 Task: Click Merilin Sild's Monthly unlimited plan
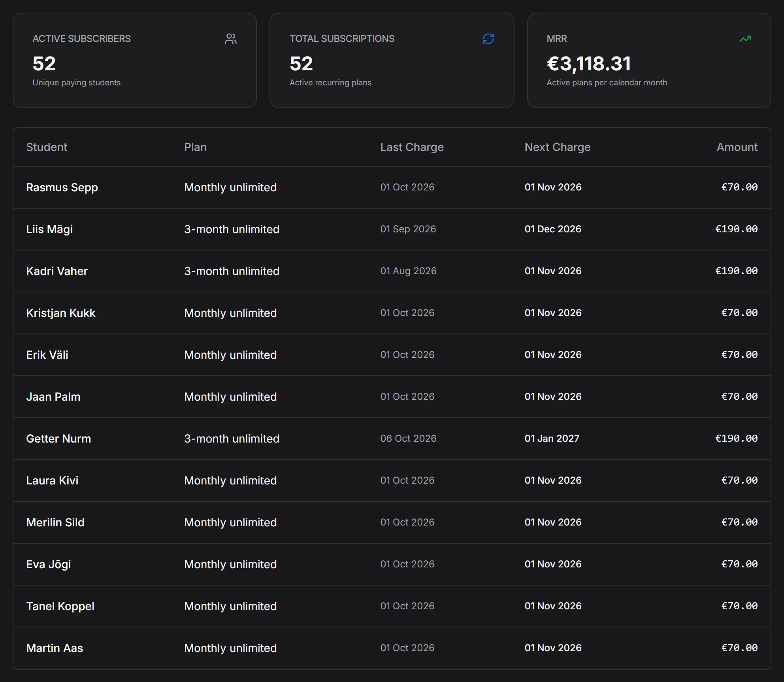(x=230, y=522)
